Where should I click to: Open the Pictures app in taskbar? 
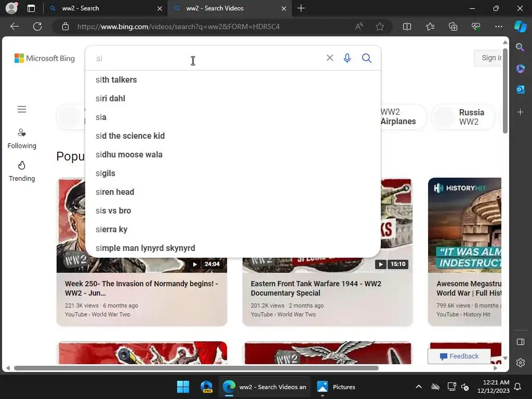tap(336, 387)
